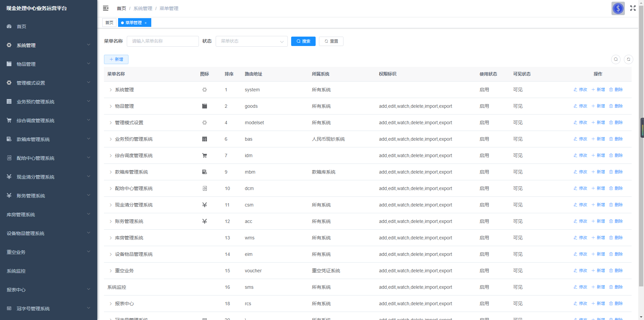Screen dimensions: 644x320
Task: Open sidebar menu 重空业务
Action: (49, 252)
